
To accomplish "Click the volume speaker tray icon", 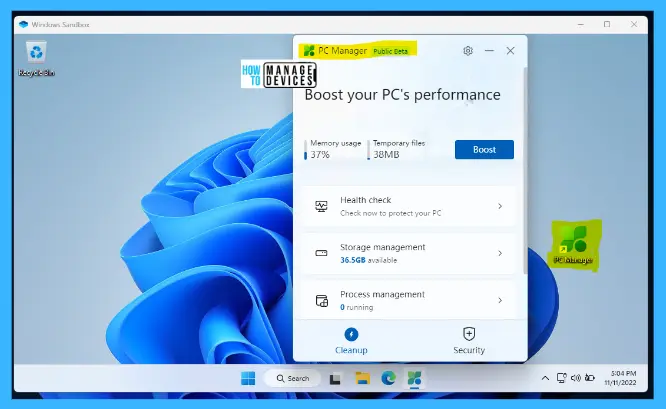I will tap(576, 378).
